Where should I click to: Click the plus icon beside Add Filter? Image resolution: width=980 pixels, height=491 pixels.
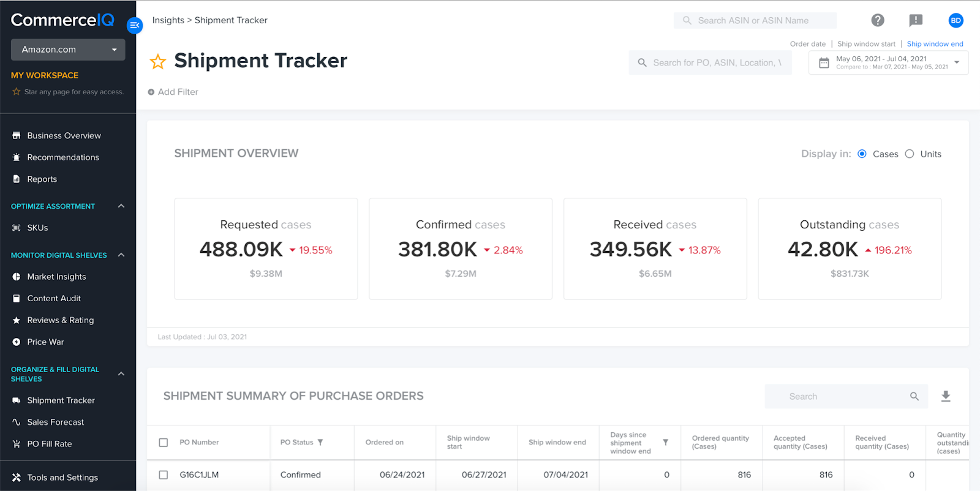[151, 92]
